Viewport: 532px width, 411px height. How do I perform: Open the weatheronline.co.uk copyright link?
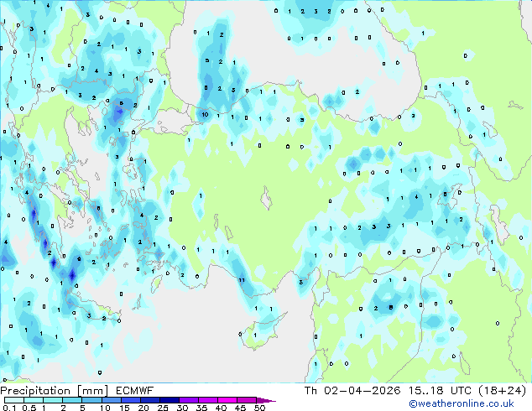(x=462, y=403)
